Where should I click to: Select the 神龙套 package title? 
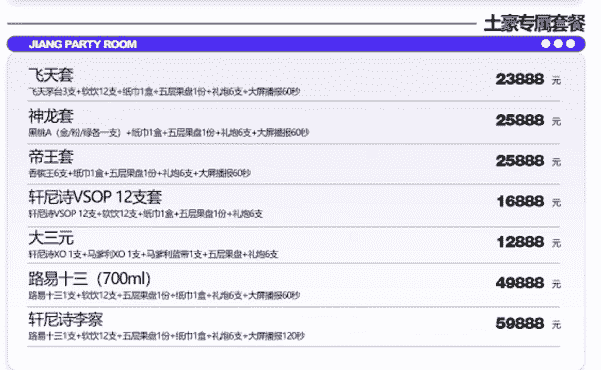pos(51,116)
